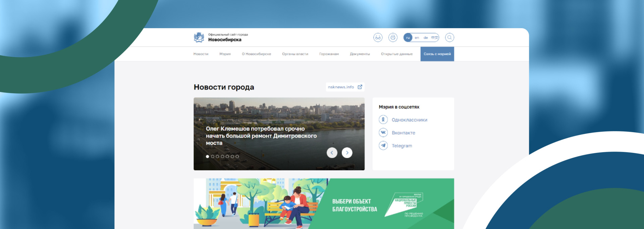The height and width of the screenshot is (229, 644).
Task: Open the nsknews.info link
Action: [341, 87]
